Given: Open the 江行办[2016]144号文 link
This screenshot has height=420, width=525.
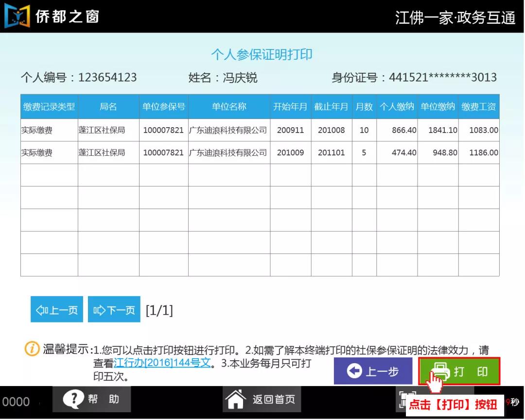Looking at the screenshot, I should (x=162, y=363).
